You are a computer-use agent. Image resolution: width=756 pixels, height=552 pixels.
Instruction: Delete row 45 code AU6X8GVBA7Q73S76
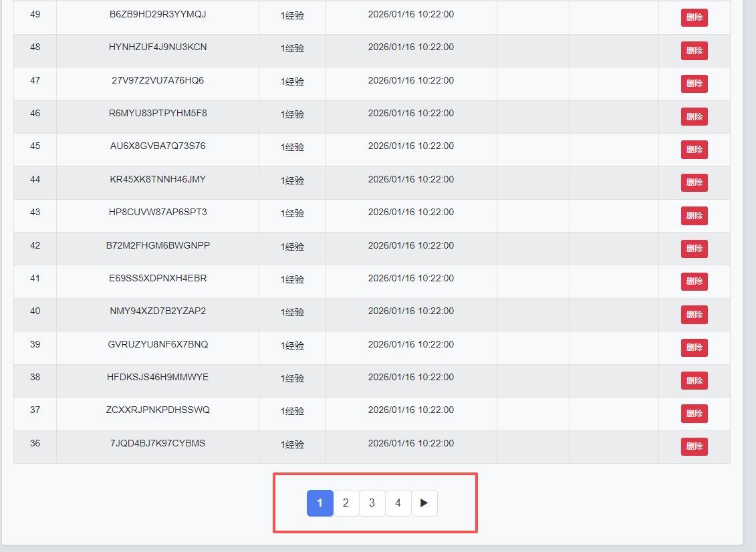[x=694, y=150]
